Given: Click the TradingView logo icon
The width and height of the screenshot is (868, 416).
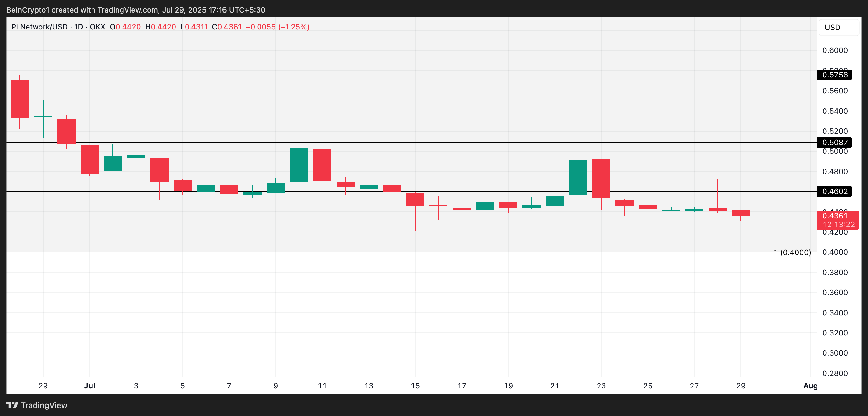Looking at the screenshot, I should pos(12,404).
